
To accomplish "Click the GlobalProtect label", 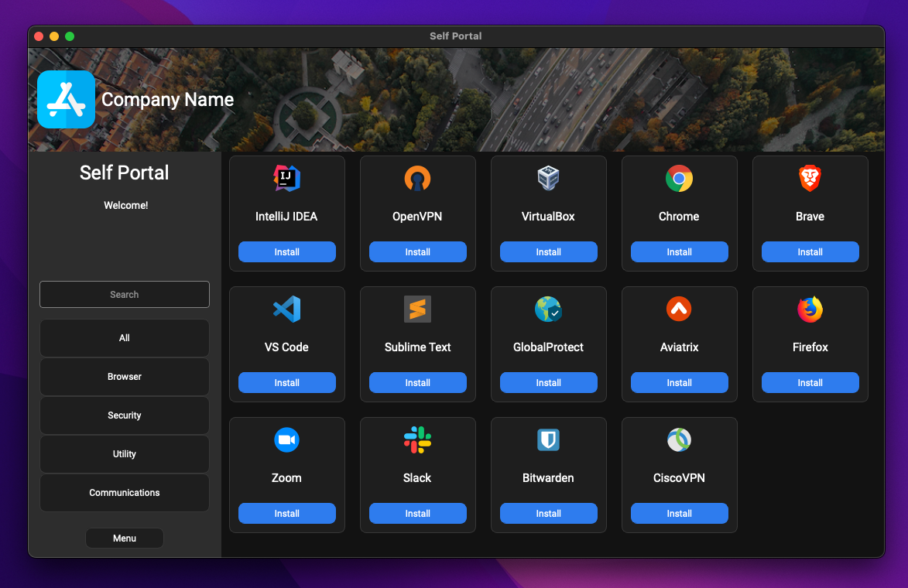I will tap(548, 347).
